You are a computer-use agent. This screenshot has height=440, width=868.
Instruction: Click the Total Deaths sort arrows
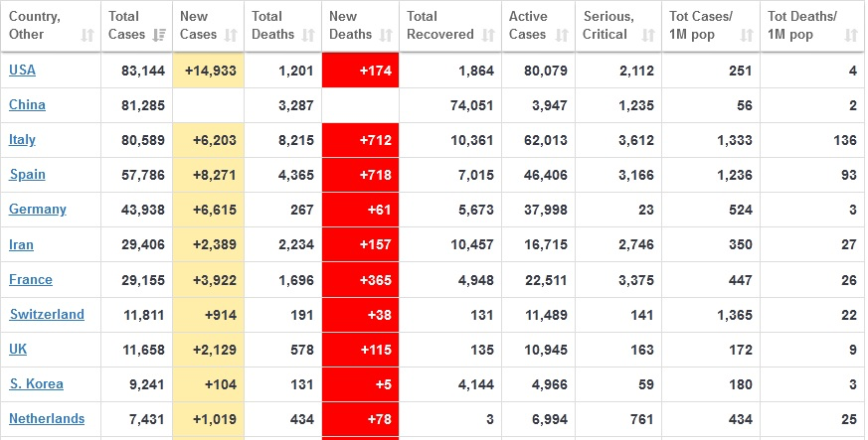(308, 36)
